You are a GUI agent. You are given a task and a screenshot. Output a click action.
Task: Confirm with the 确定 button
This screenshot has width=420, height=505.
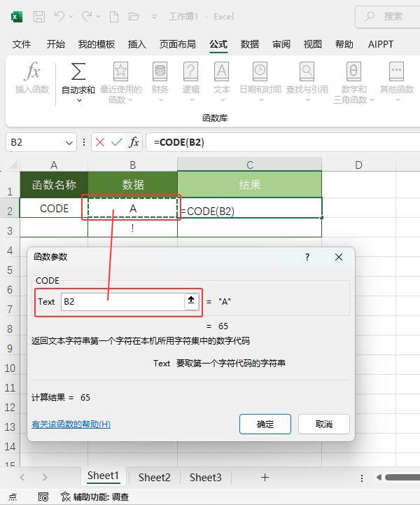pyautogui.click(x=265, y=424)
